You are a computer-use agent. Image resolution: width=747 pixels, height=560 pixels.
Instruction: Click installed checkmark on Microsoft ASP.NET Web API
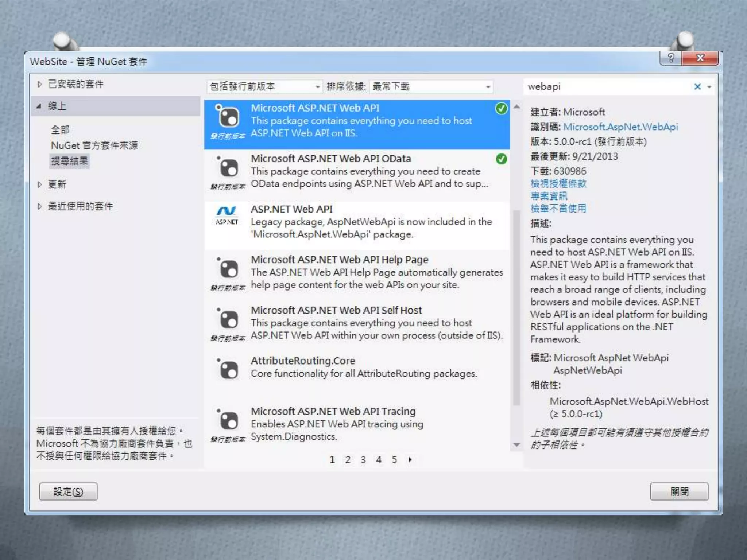(x=501, y=109)
